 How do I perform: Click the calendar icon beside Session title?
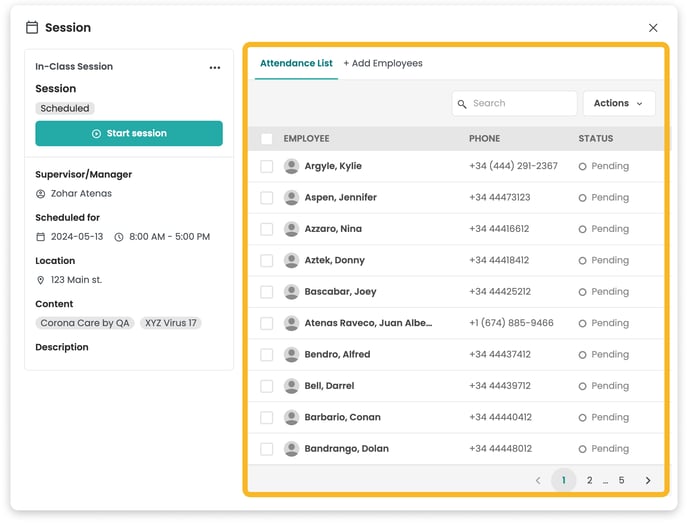click(x=32, y=27)
